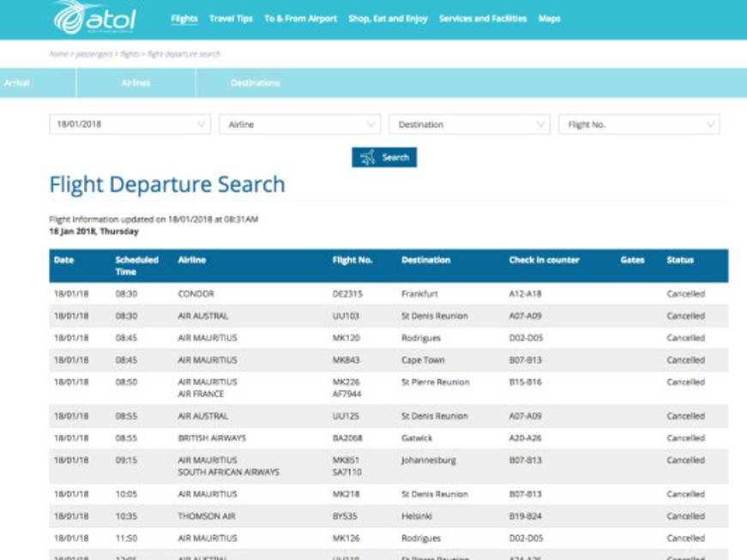Select the Gatwick destination cell

click(417, 438)
